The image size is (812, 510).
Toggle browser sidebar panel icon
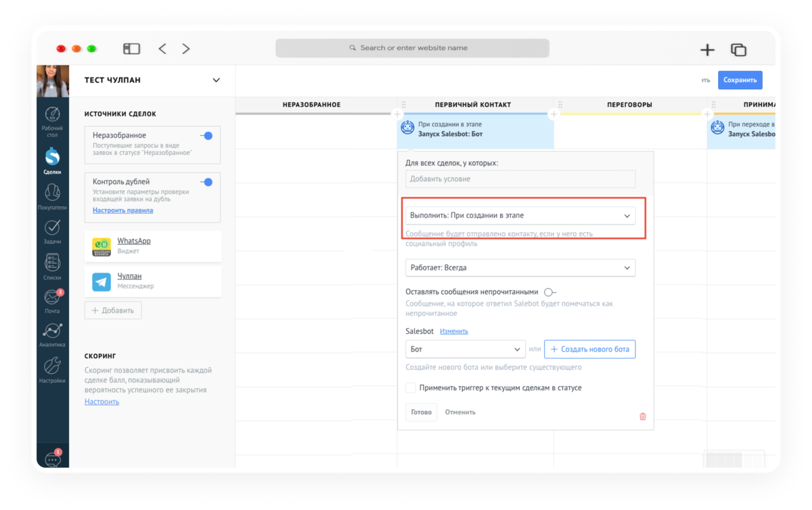click(x=131, y=49)
